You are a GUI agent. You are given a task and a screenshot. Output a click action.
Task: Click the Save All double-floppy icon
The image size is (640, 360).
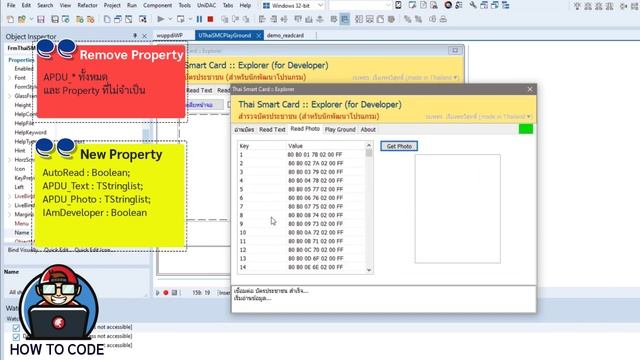pyautogui.click(x=55, y=19)
